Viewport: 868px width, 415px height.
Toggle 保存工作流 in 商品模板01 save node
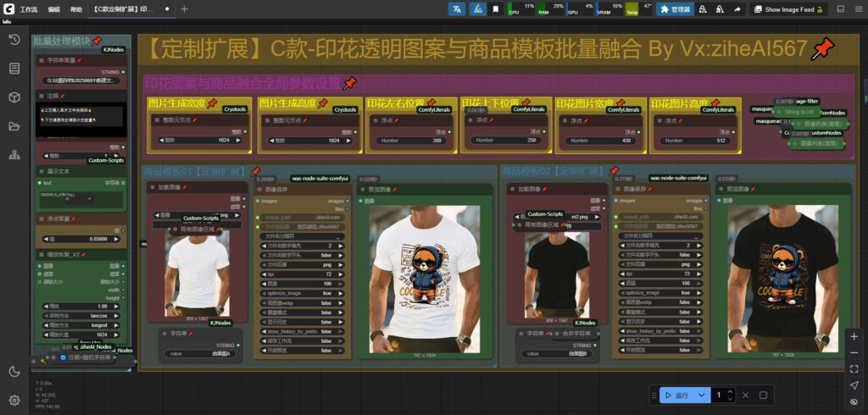(303, 340)
